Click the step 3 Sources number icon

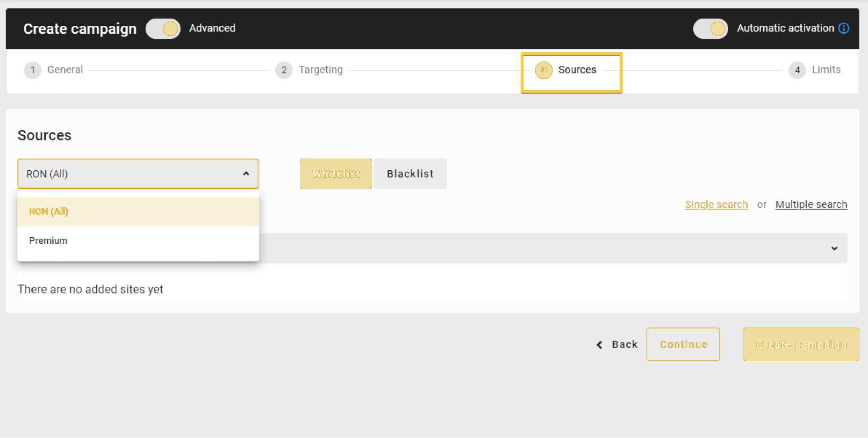pos(543,70)
